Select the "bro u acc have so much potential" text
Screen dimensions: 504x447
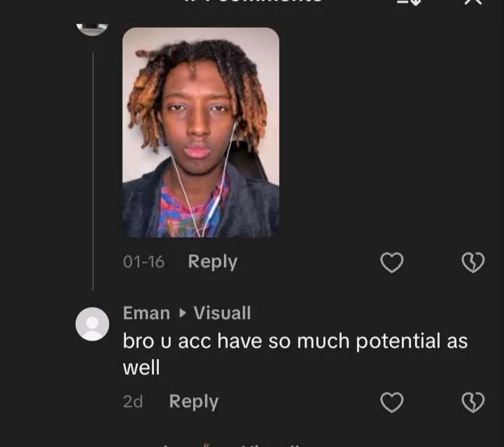(295, 354)
